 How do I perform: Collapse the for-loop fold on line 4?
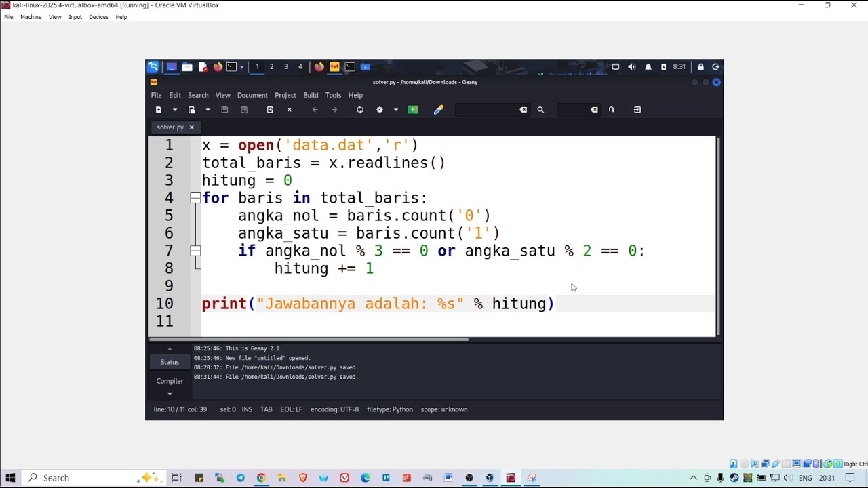click(195, 198)
